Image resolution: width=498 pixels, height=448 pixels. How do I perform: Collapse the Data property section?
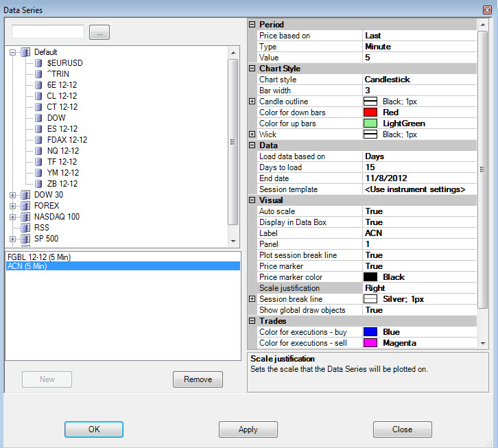tap(252, 145)
